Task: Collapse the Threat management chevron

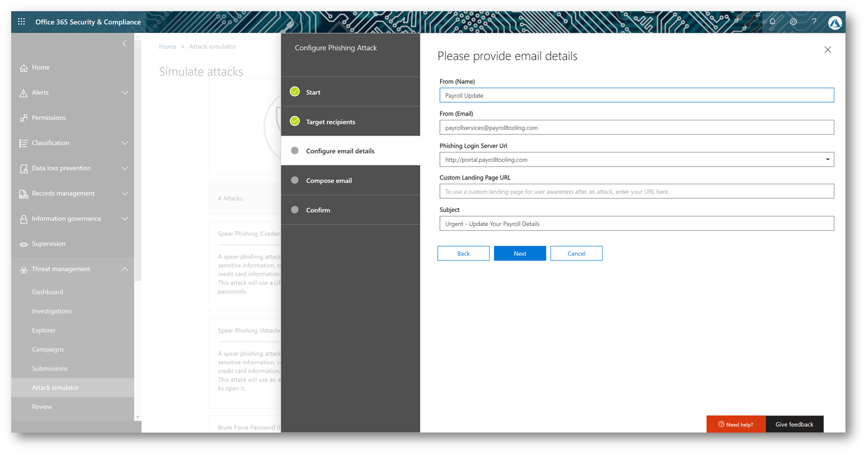Action: point(125,269)
